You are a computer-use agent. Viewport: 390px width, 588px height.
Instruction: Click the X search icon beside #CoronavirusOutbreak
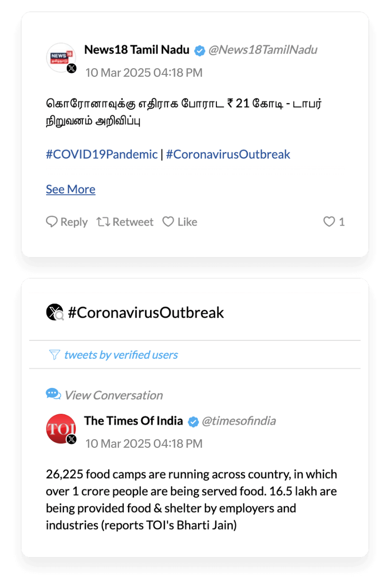(55, 313)
